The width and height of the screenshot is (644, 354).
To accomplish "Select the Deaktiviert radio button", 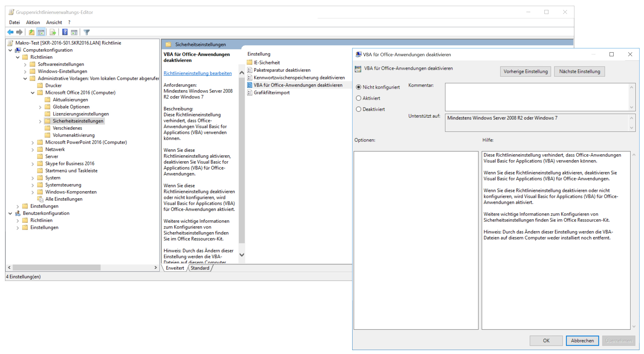I will click(x=359, y=109).
